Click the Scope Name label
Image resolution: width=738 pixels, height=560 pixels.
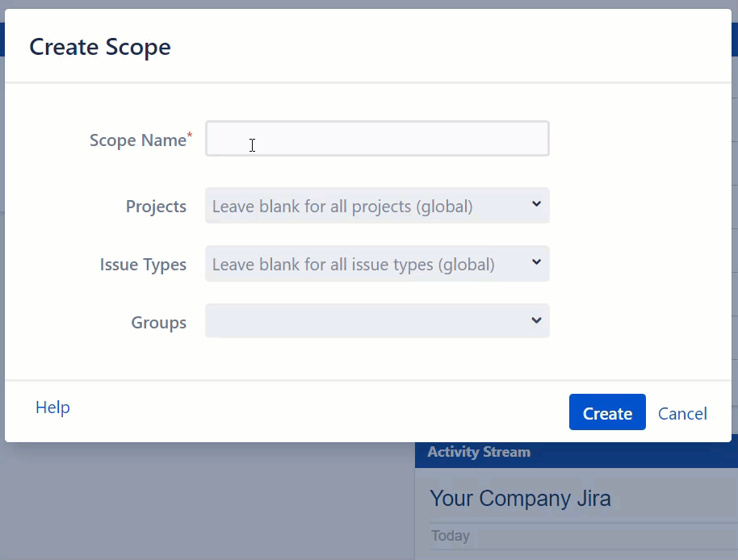point(137,140)
